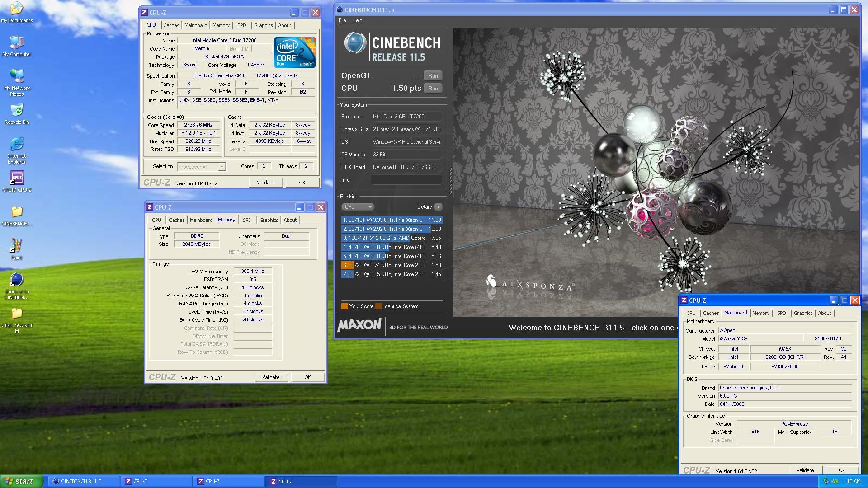Switch to Mainboard tab in CPU window
Screen dimensions: 868x488
(x=196, y=25)
